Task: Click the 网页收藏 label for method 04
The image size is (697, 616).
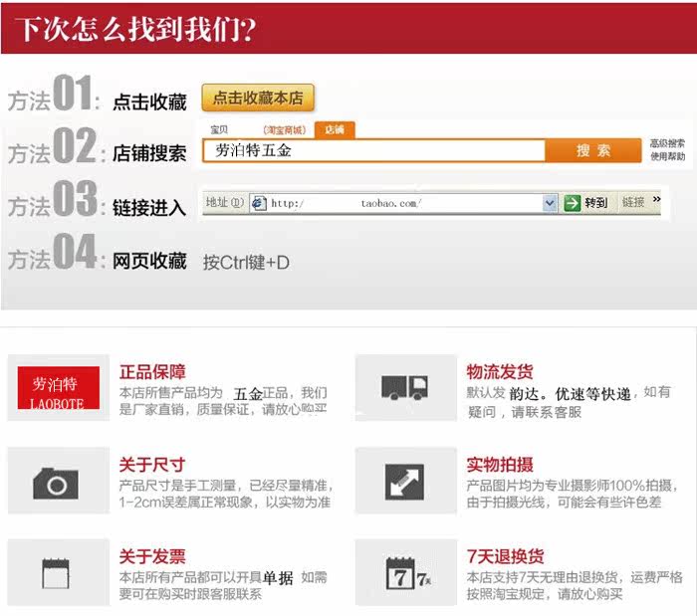Action: pyautogui.click(x=149, y=261)
